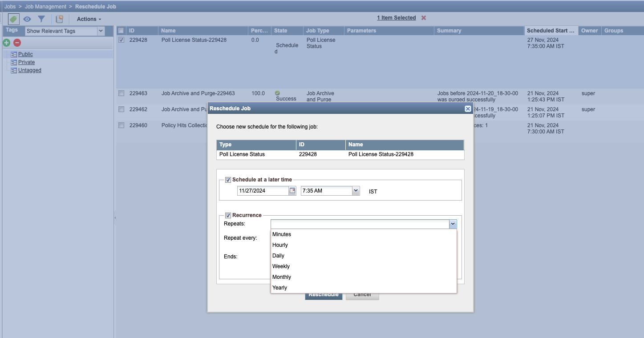Select the Private tag
644x338 pixels.
click(x=26, y=62)
